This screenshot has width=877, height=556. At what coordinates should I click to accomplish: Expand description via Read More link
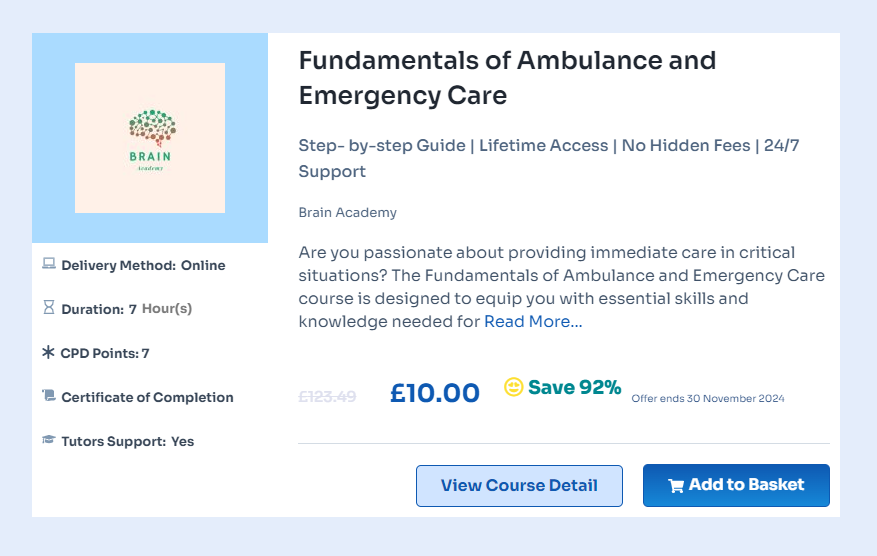tap(533, 322)
